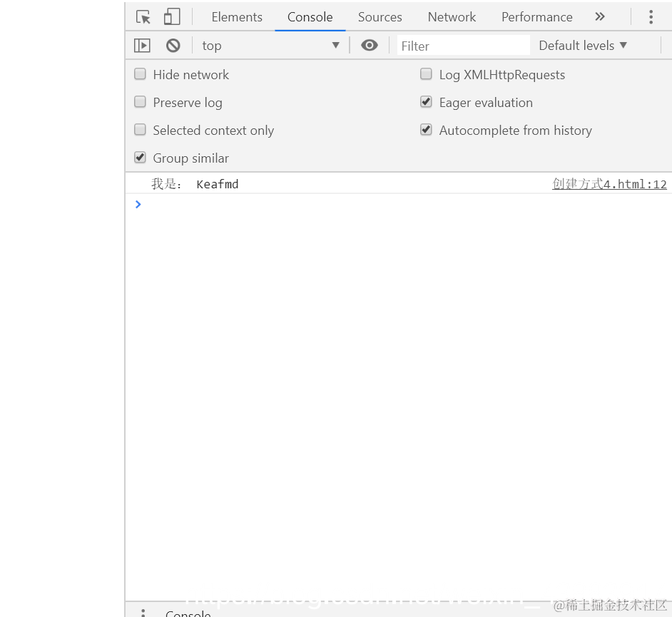Enable Selected context only checkbox

(140, 130)
